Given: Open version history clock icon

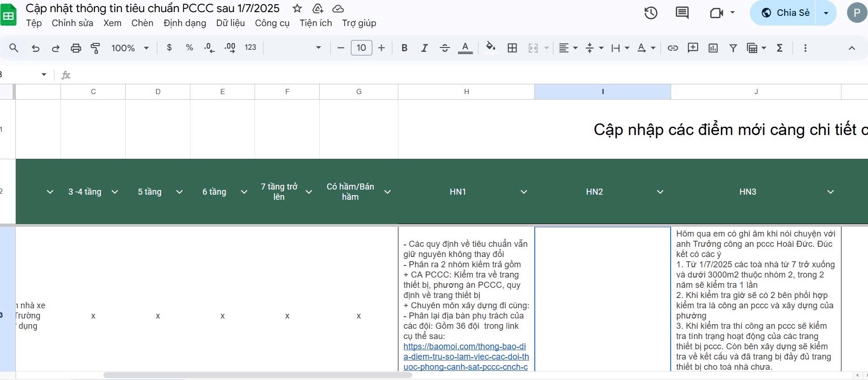Looking at the screenshot, I should click(x=650, y=13).
